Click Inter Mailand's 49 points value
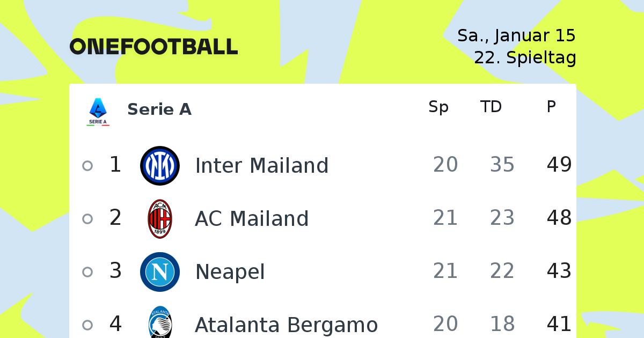 coord(559,165)
